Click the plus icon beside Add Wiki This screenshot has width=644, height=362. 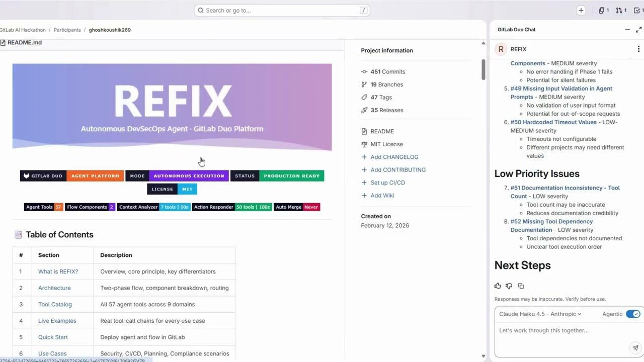pyautogui.click(x=364, y=196)
